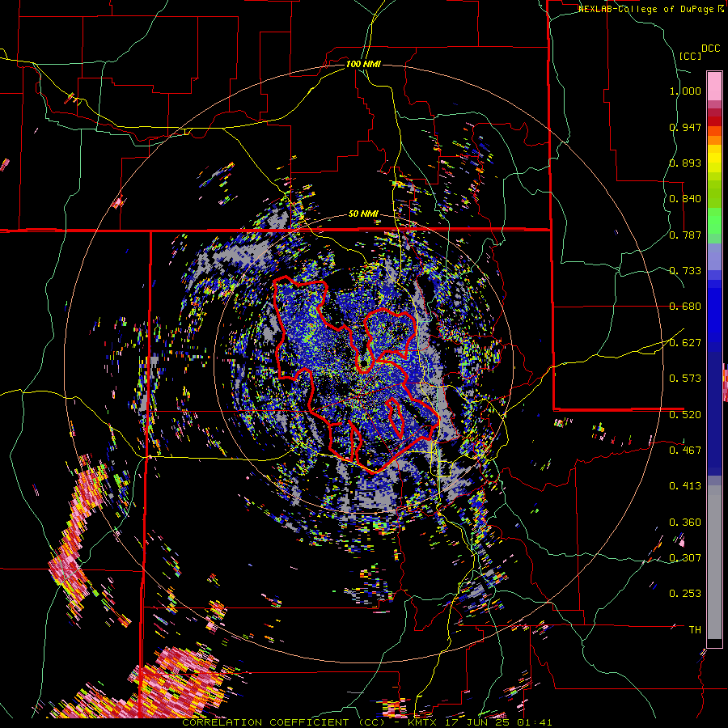Viewport: 728px width, 728px height.
Task: Click the 50 NMI range ring label
Action: (x=363, y=214)
